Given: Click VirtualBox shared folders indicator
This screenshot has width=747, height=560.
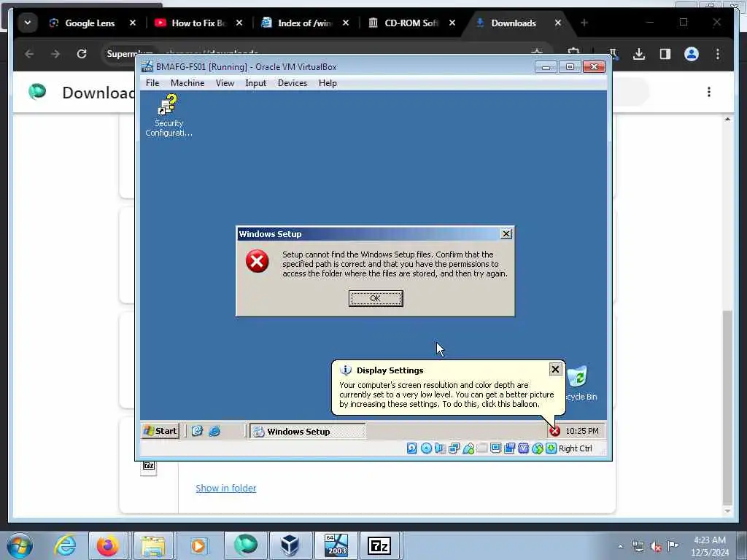Looking at the screenshot, I should tap(482, 448).
